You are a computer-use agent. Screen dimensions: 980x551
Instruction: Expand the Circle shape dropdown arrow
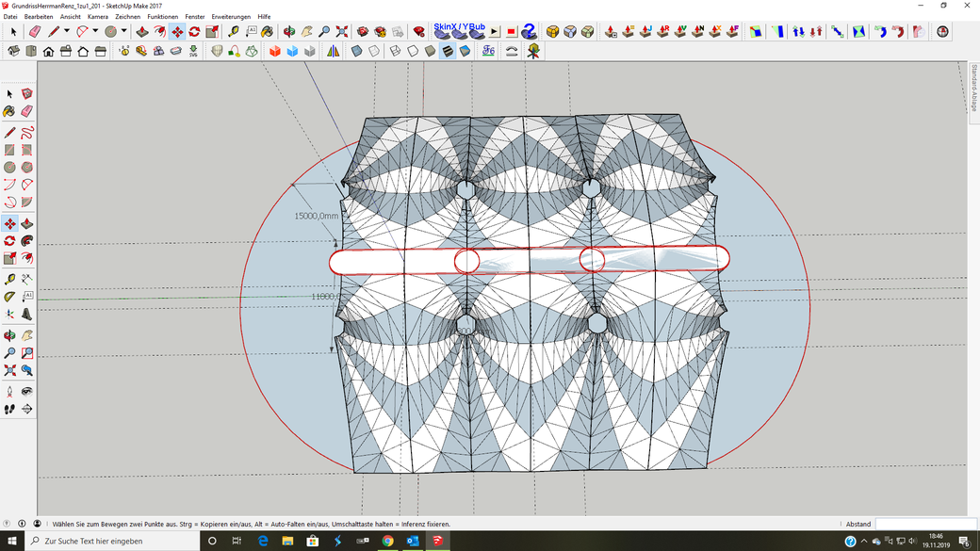(123, 31)
